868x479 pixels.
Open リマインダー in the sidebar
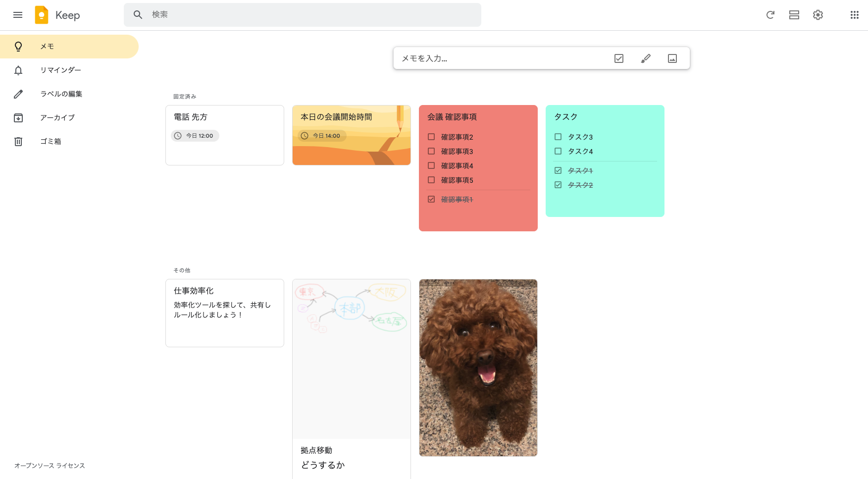(x=69, y=70)
